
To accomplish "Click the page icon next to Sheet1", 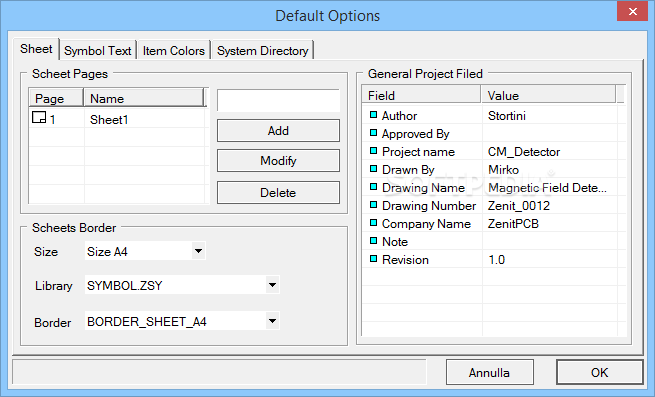I will (x=39, y=117).
